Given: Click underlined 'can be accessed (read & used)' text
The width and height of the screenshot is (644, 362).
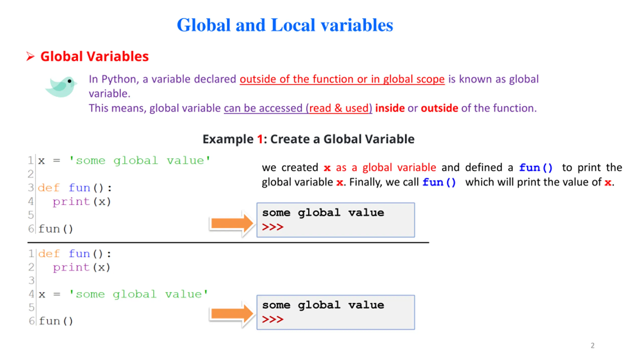Looking at the screenshot, I should tap(298, 108).
